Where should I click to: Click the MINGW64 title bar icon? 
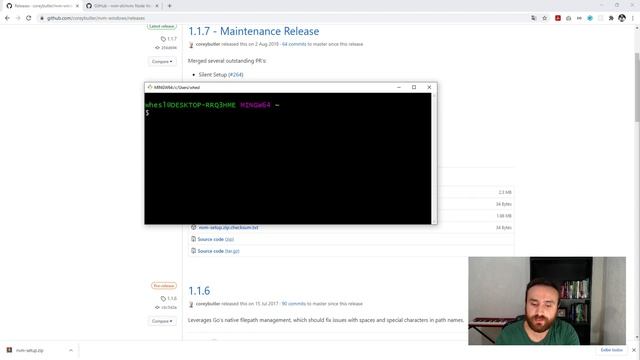click(150, 87)
